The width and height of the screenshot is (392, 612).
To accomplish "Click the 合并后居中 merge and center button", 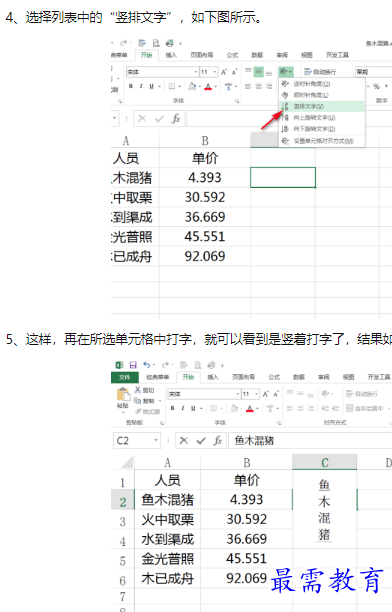I will pos(365,408).
